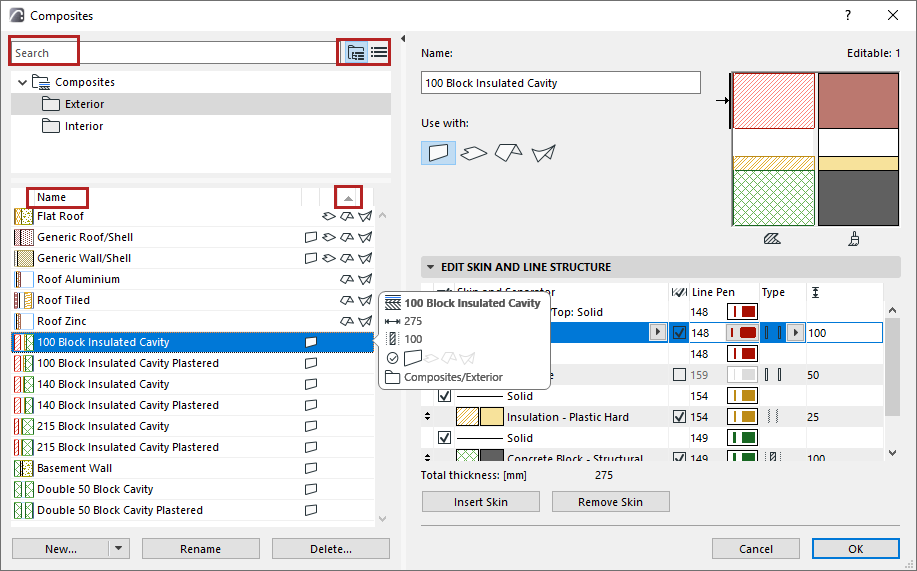Select Double 50 Block Cavity
Image resolution: width=917 pixels, height=571 pixels.
193,489
